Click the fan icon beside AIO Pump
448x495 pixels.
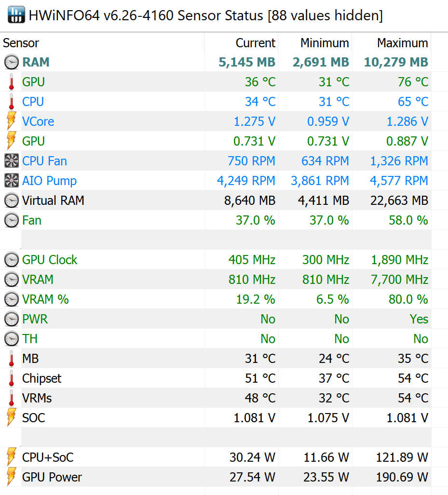tap(12, 181)
